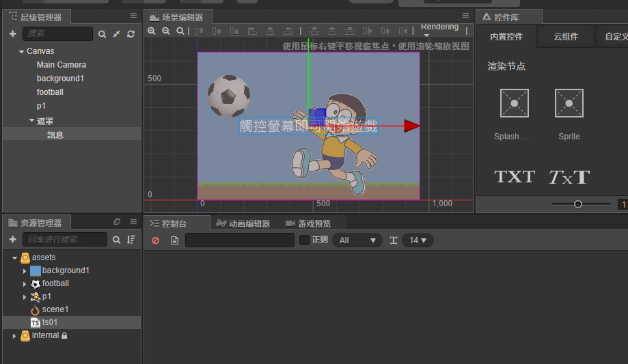Pick the italic TxT RichText control
Image resolution: width=628 pixels, height=364 pixels.
coord(569,177)
